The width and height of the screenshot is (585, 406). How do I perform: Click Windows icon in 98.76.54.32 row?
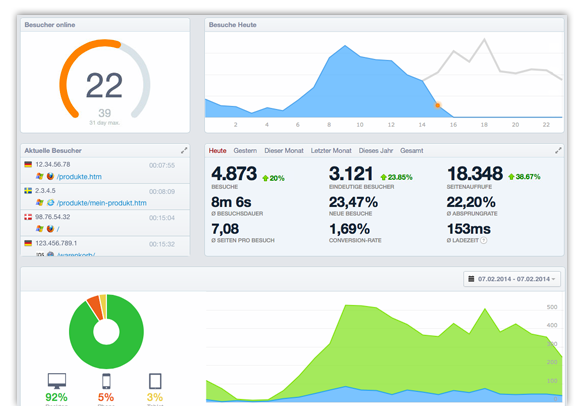(x=40, y=228)
